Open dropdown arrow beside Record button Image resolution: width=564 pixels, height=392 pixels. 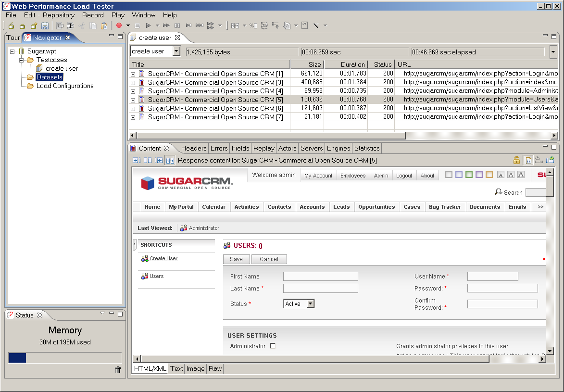128,25
